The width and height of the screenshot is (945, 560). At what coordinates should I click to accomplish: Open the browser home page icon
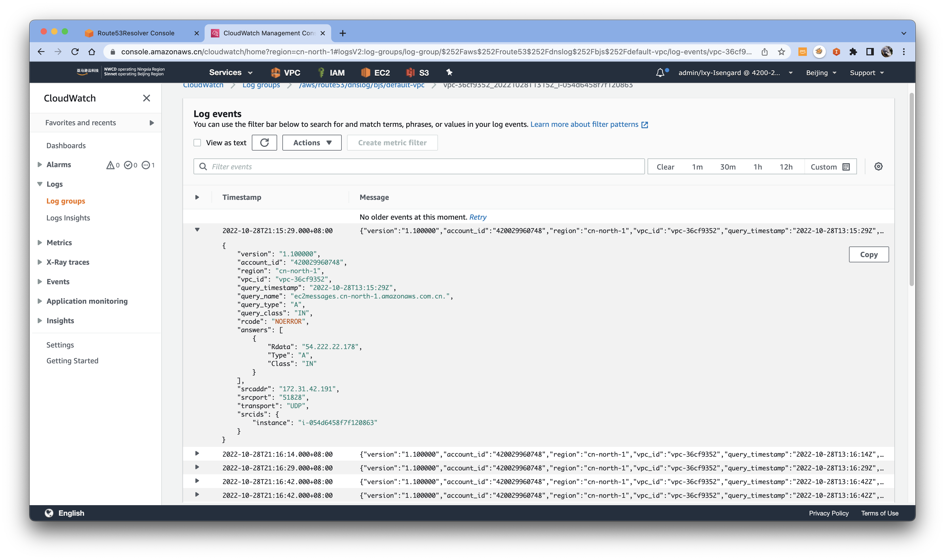coord(92,52)
